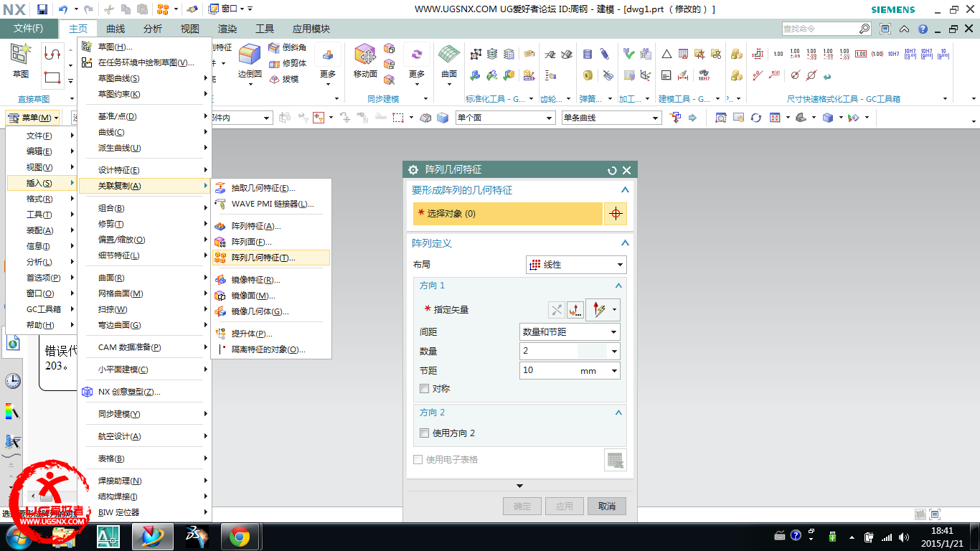
Task: Click the 应用 button in dialog
Action: point(565,506)
